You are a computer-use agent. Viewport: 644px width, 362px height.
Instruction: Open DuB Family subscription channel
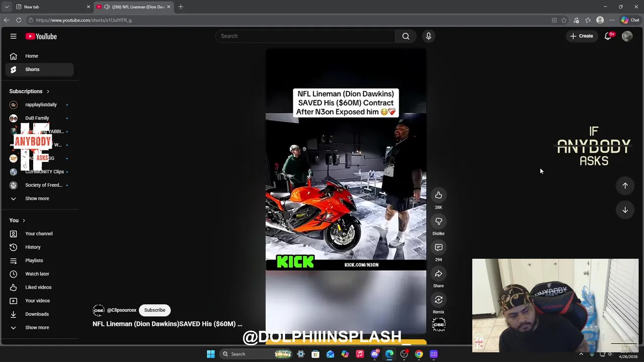coord(40,118)
